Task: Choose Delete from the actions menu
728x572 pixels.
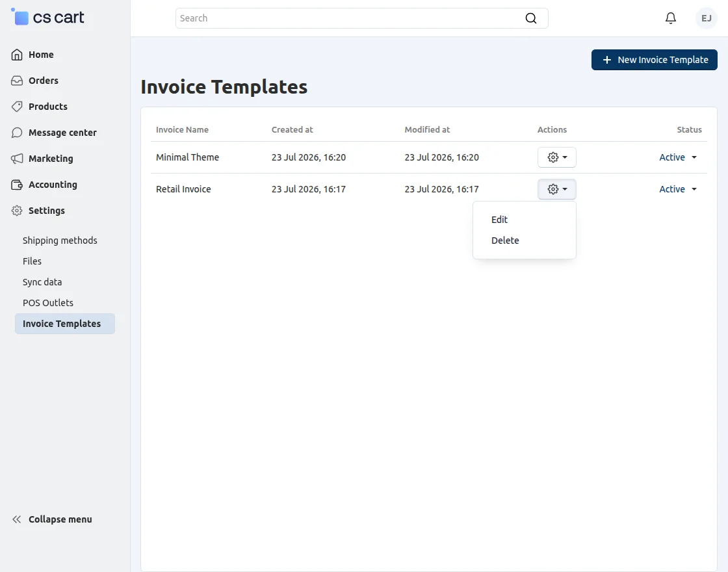Action: (x=504, y=240)
